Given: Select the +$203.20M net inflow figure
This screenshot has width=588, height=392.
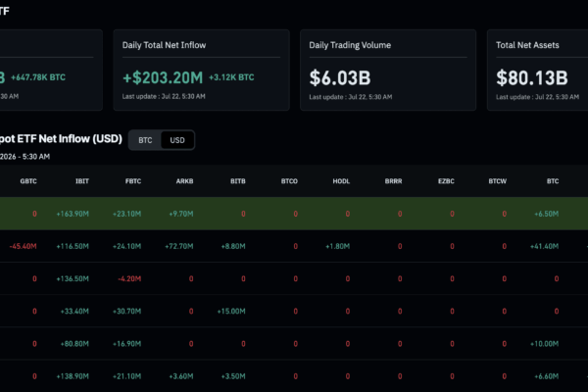Looking at the screenshot, I should click(x=163, y=77).
